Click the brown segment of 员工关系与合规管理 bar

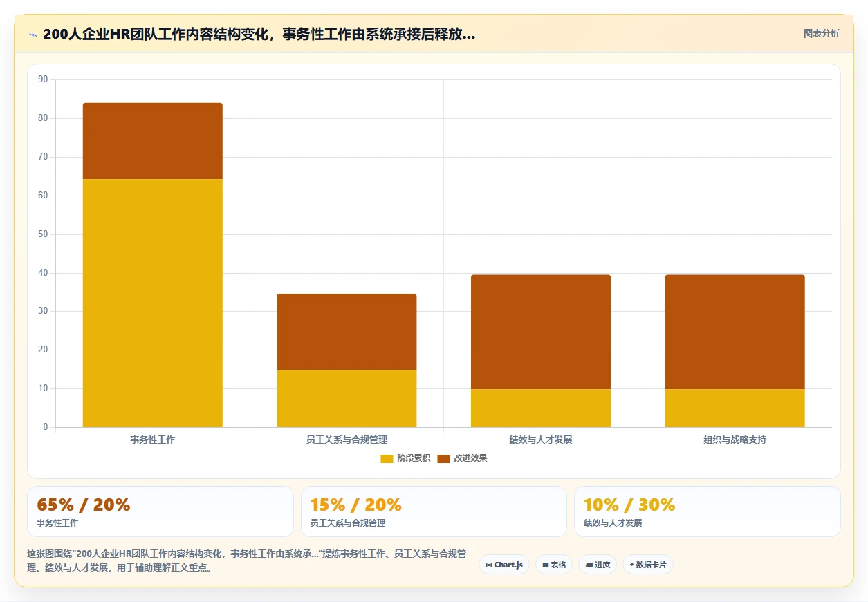(347, 332)
